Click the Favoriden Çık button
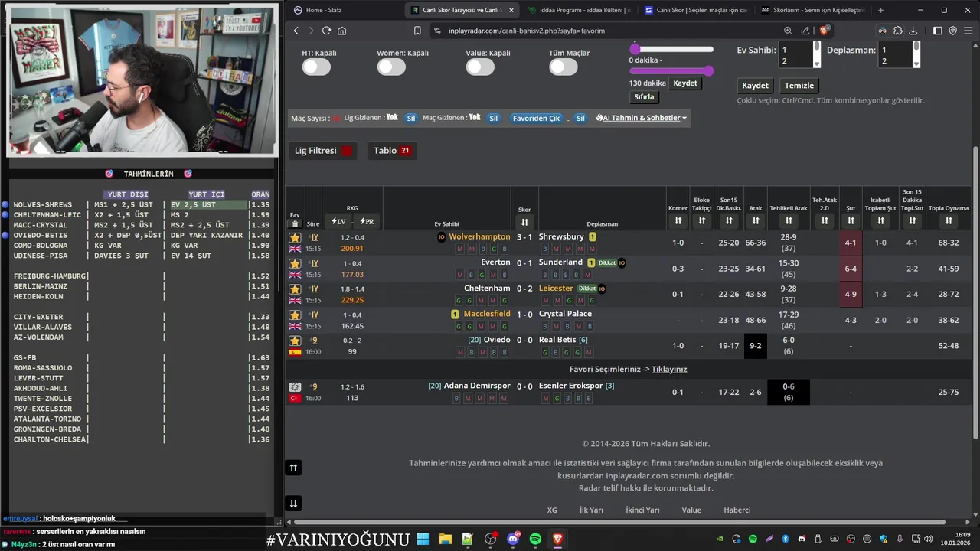 coord(536,118)
